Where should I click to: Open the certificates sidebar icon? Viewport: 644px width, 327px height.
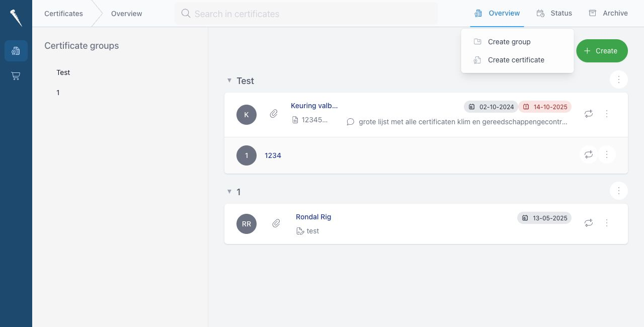click(16, 51)
